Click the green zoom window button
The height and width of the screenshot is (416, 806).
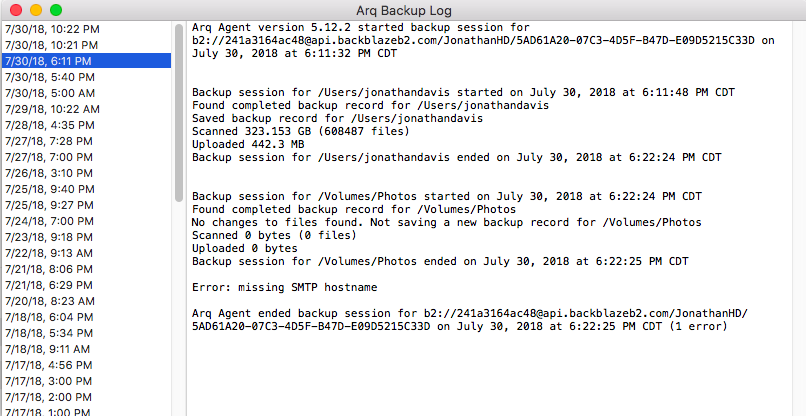(x=56, y=10)
